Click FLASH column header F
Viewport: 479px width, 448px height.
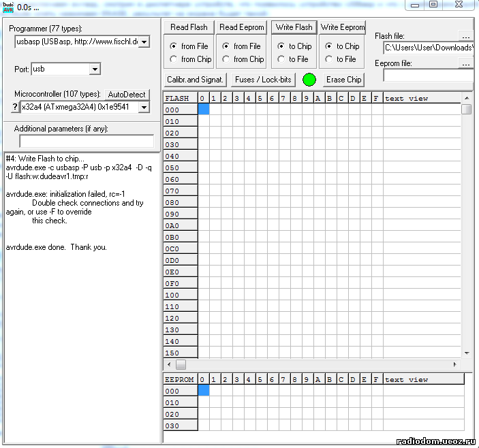pyautogui.click(x=377, y=98)
